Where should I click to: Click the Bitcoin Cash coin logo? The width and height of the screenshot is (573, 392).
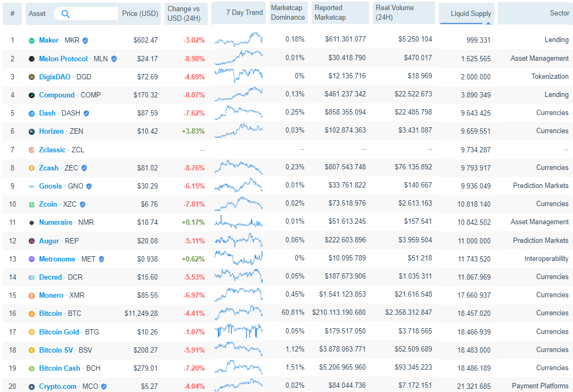(x=32, y=369)
